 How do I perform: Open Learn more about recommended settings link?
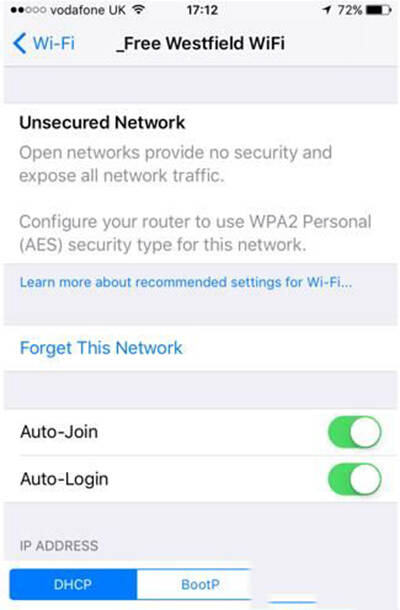pos(186,282)
